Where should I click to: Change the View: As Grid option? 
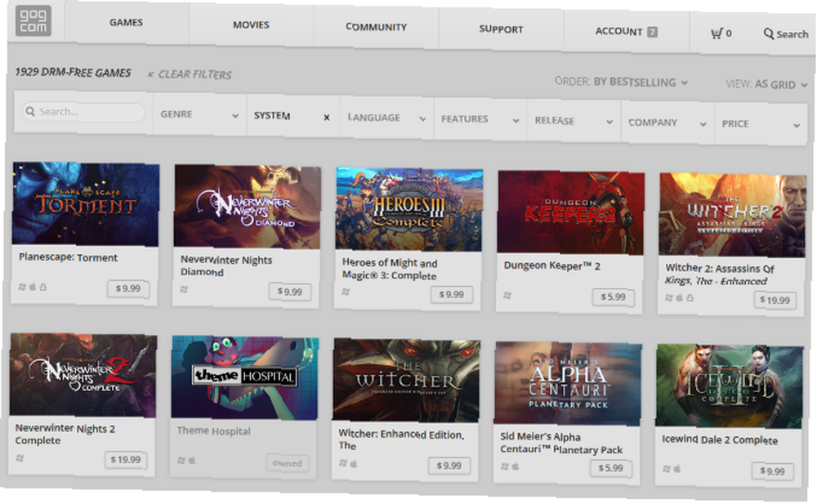[x=766, y=84]
